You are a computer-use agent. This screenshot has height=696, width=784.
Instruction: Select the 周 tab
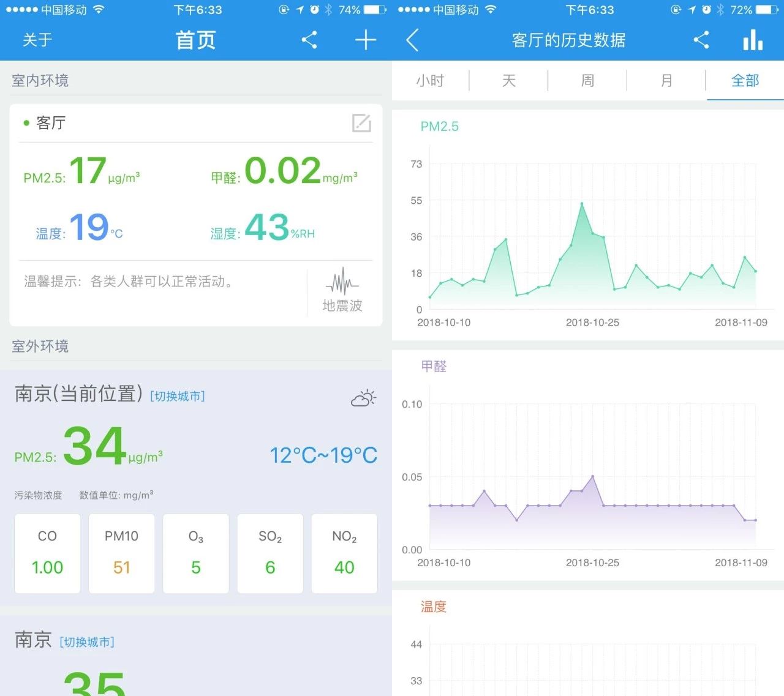587,81
